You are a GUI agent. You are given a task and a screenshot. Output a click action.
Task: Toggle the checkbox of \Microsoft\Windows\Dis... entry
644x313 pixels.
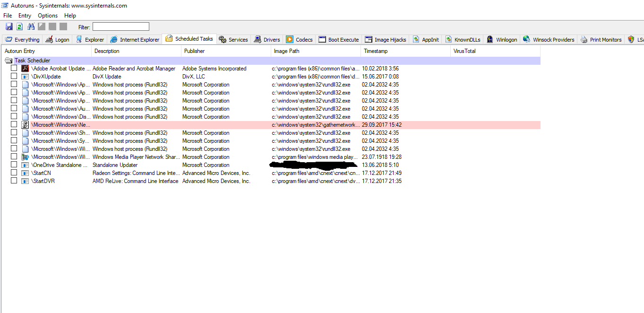pyautogui.click(x=14, y=117)
